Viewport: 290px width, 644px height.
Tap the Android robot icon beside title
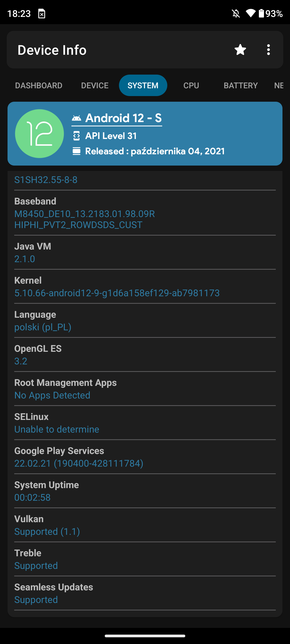[77, 118]
